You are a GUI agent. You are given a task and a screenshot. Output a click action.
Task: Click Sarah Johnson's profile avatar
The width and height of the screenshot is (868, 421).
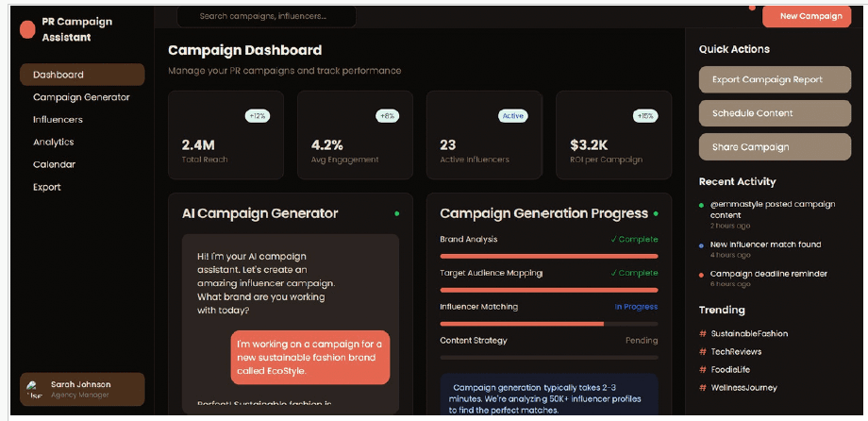(x=34, y=389)
